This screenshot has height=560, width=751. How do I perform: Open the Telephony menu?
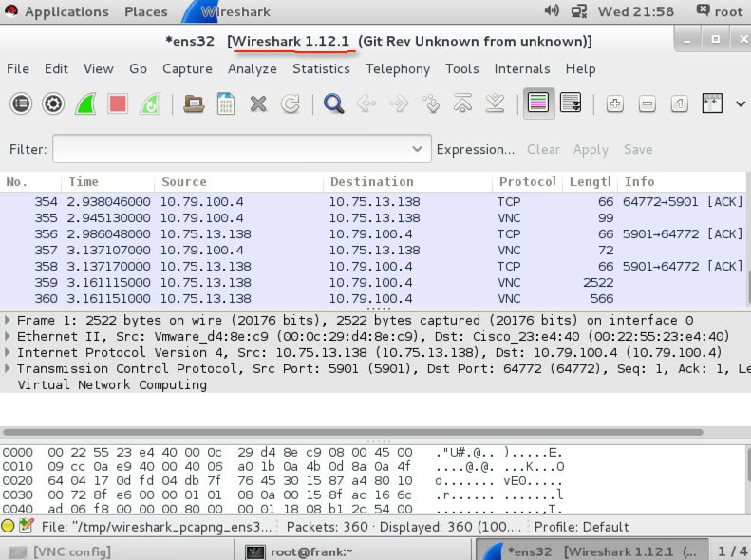(398, 69)
